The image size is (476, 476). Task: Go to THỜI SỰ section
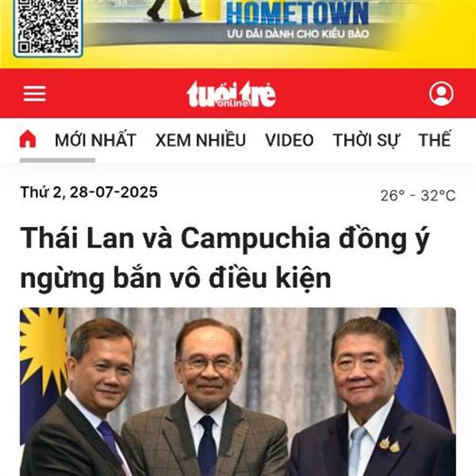(367, 140)
